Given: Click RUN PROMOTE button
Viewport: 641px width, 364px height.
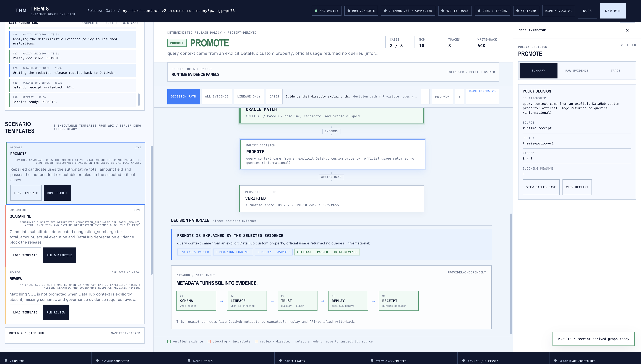Looking at the screenshot, I should click(57, 193).
